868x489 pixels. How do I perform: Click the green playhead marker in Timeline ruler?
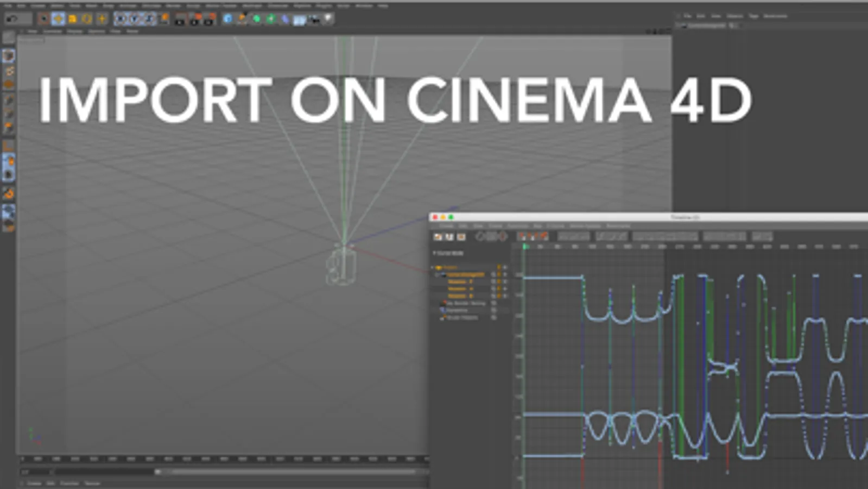click(525, 246)
